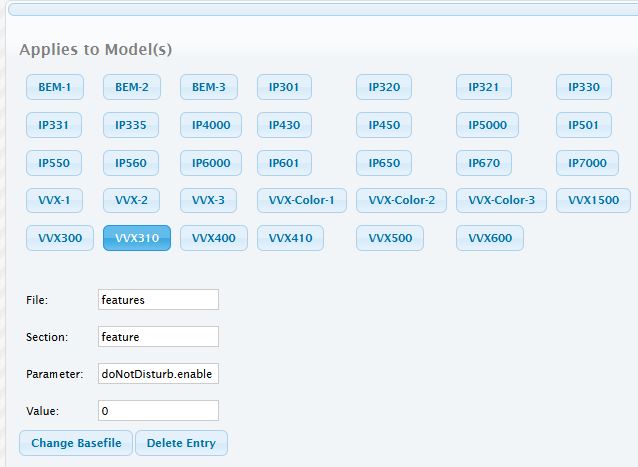Choose the IP6000 model
Viewport: 638px width, 467px height.
coord(211,163)
